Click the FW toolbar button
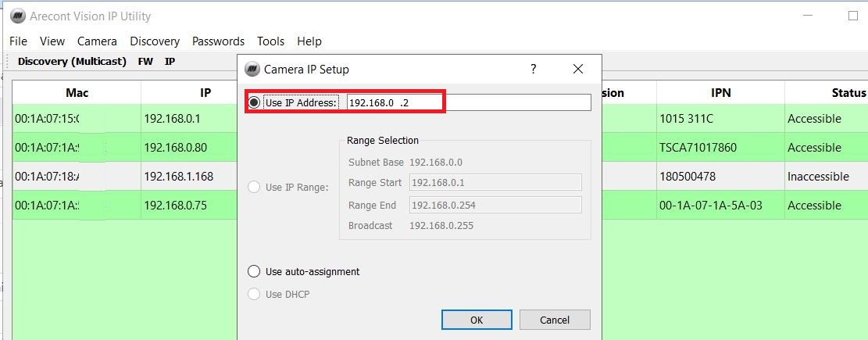 coord(145,61)
